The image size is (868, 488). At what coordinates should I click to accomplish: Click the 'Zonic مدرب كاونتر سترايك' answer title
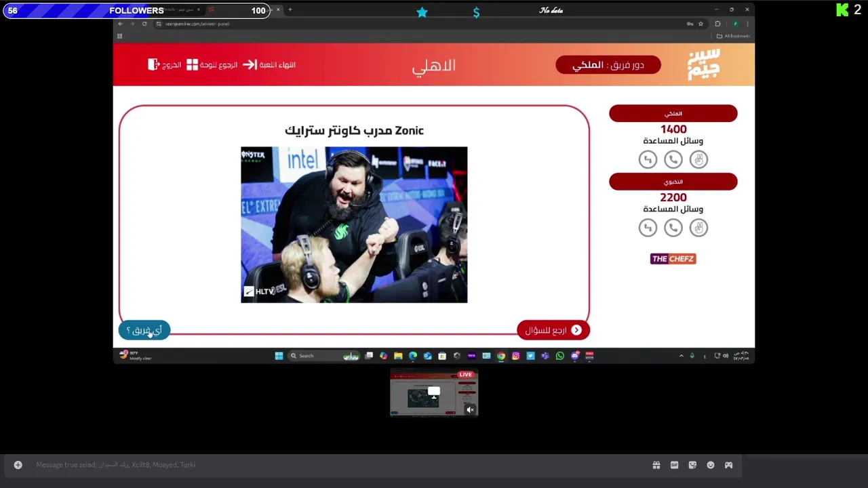[354, 130]
